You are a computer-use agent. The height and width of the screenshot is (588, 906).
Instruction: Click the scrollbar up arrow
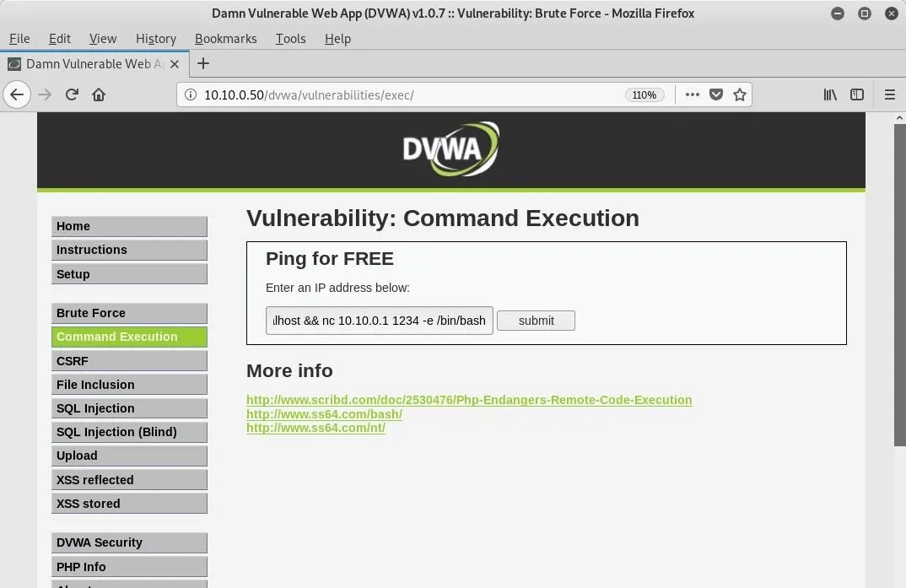point(899,118)
